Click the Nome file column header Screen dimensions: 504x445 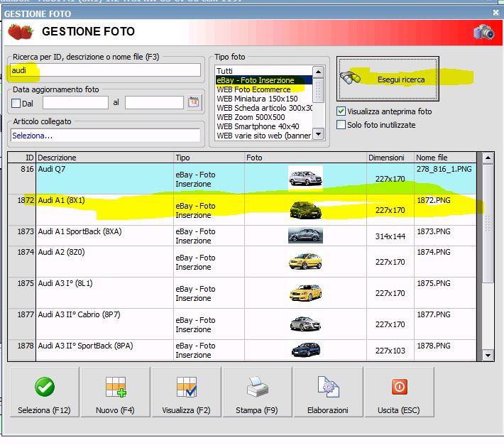[445, 158]
